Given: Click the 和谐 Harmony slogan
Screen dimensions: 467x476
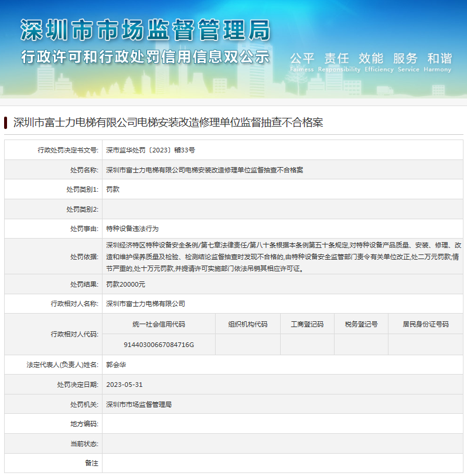Looking at the screenshot, I should click(438, 62).
